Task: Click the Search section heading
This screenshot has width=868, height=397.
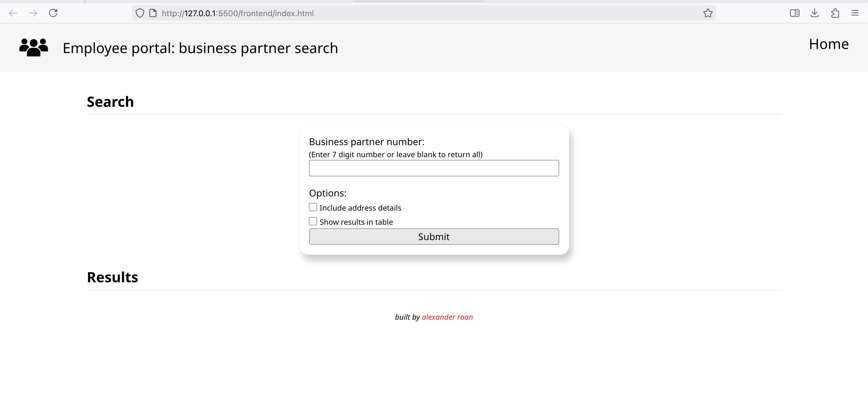Action: click(x=110, y=102)
